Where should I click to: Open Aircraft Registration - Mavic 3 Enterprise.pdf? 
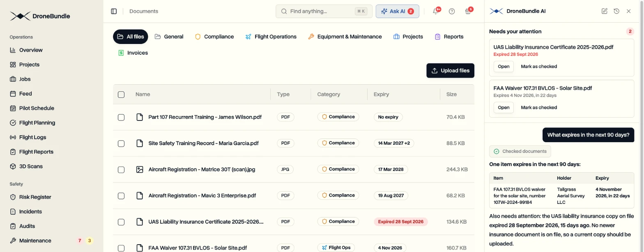click(201, 196)
